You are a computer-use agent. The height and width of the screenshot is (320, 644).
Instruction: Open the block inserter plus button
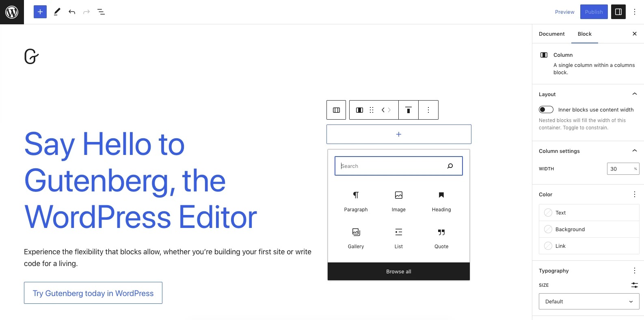(40, 12)
